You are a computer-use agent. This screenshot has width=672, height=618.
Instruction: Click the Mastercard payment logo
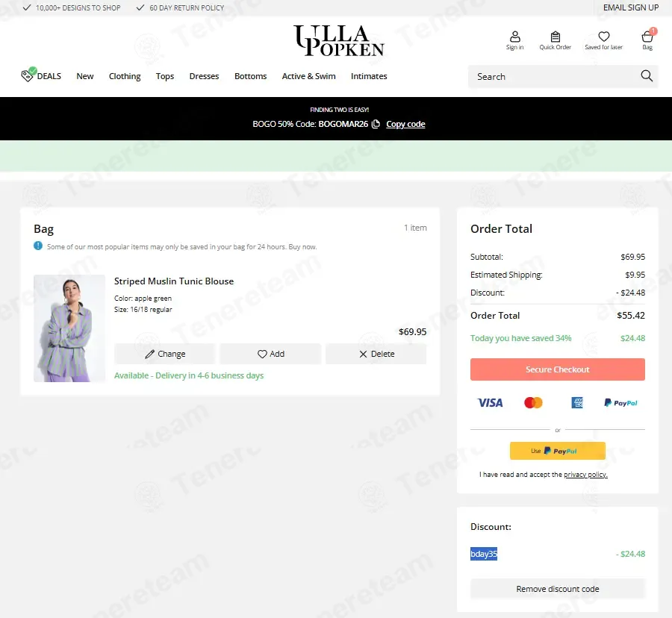533,402
